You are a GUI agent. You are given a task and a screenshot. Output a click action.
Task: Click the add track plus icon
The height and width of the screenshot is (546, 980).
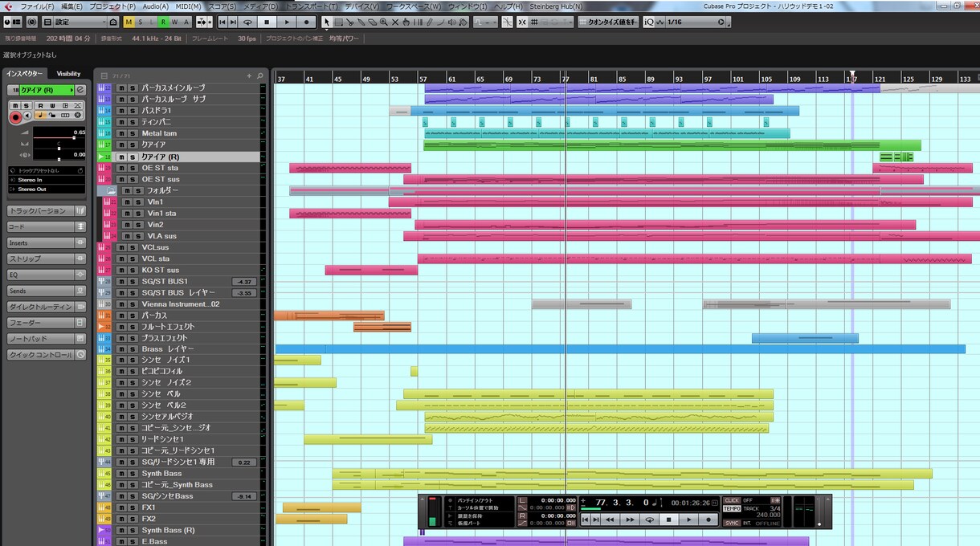click(249, 75)
